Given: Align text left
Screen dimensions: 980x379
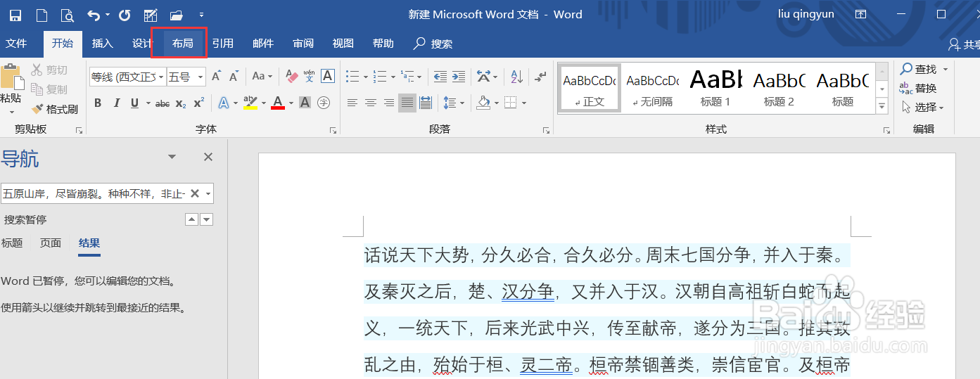Looking at the screenshot, I should coord(352,103).
